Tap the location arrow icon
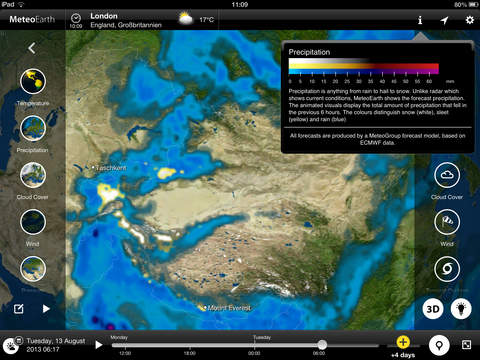The image size is (480, 360). point(444,20)
